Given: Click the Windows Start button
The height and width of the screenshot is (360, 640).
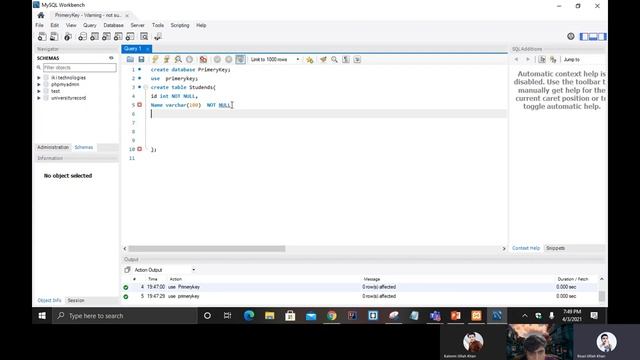Looking at the screenshot, I should (x=42, y=316).
